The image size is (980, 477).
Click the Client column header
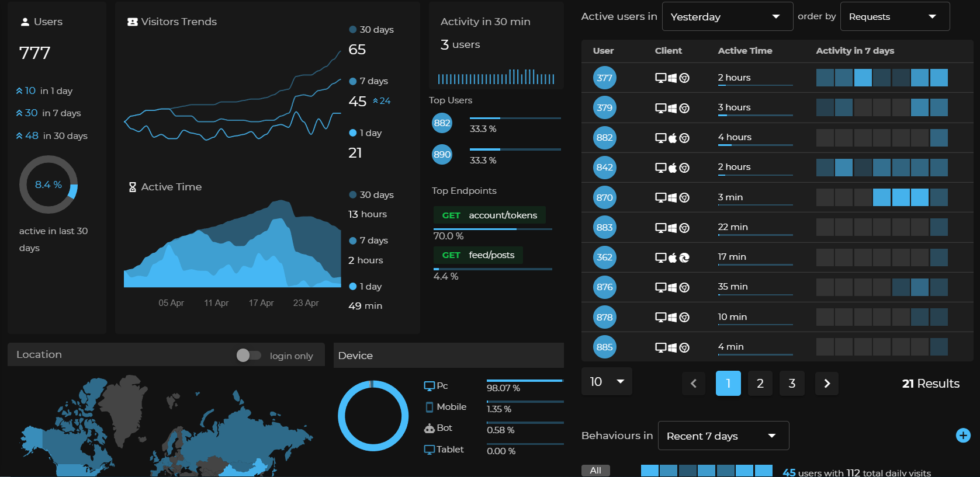pos(669,51)
